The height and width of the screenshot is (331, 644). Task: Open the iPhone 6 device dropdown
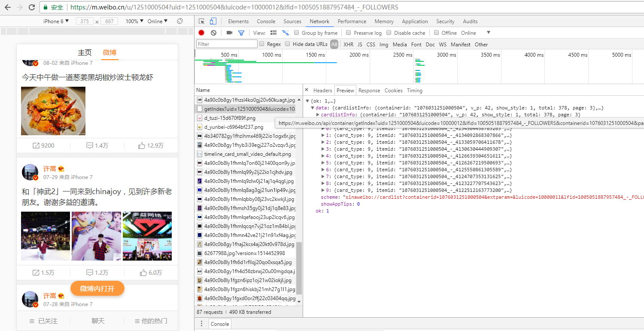pos(56,21)
